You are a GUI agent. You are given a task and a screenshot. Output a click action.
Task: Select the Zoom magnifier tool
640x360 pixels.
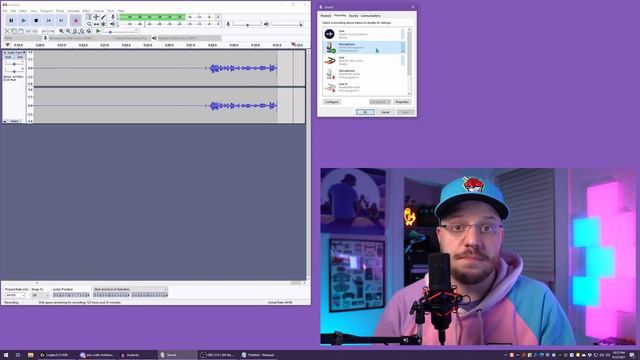(x=89, y=24)
